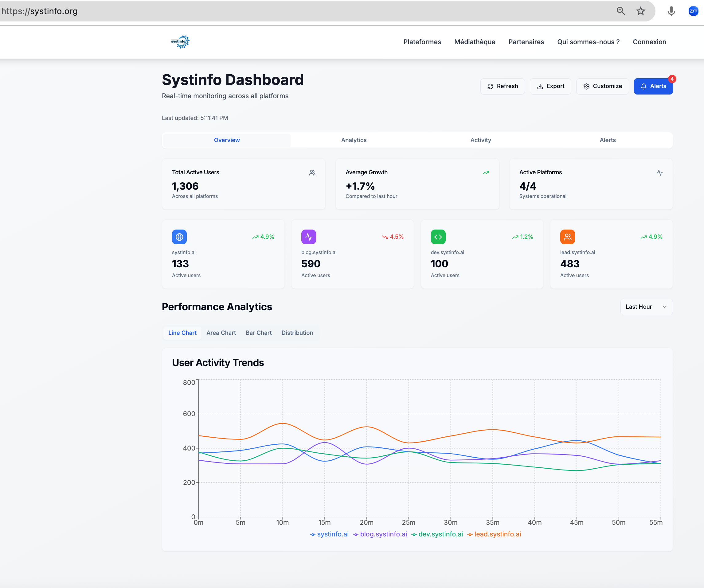Click the green dev.systinfo.ai code icon
Viewport: 704px width, 588px height.
(438, 237)
